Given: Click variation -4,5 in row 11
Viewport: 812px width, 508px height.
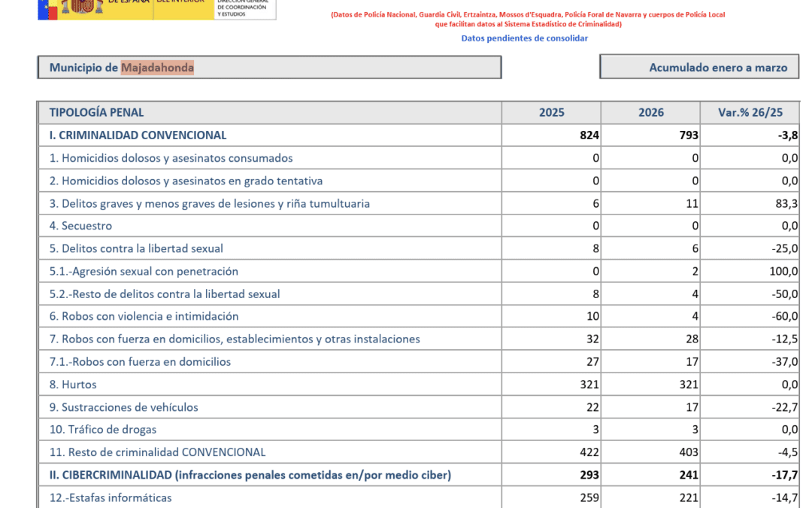Looking at the screenshot, I should point(788,452).
